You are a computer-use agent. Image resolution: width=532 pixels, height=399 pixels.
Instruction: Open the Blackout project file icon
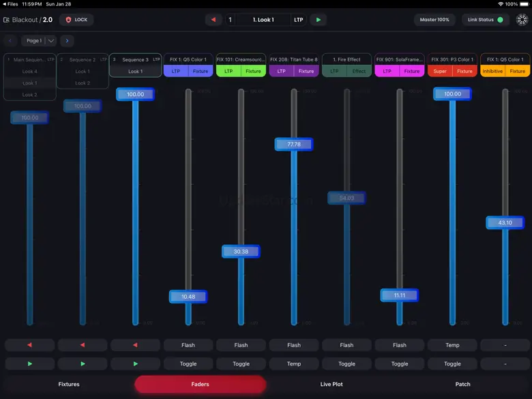pyautogui.click(x=6, y=20)
